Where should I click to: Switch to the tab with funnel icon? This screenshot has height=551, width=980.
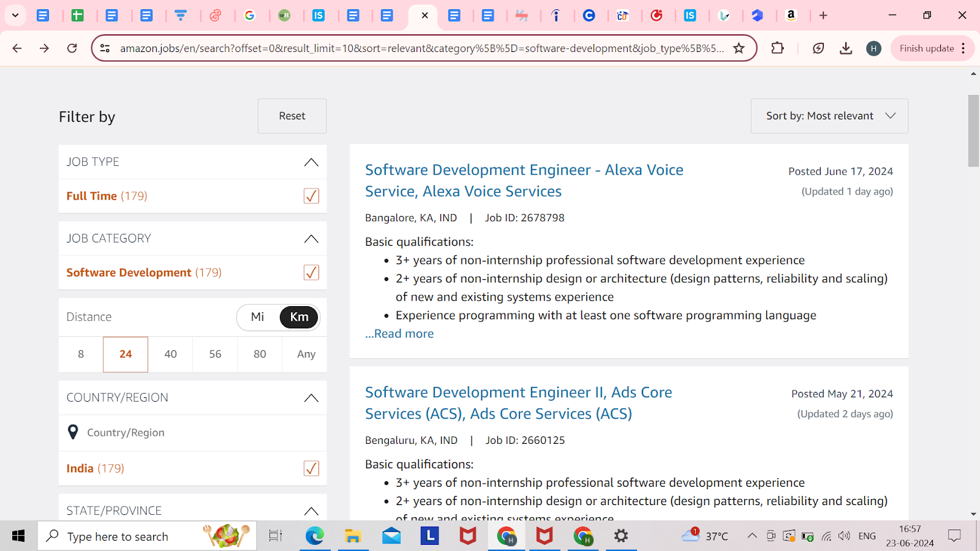(181, 15)
